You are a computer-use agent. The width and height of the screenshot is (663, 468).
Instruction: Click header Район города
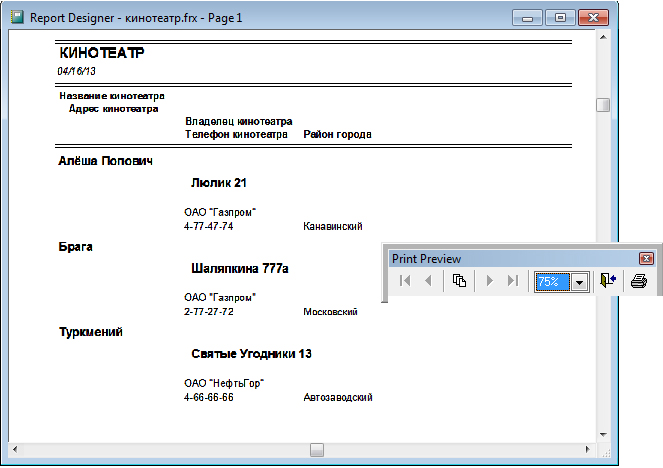pyautogui.click(x=337, y=134)
